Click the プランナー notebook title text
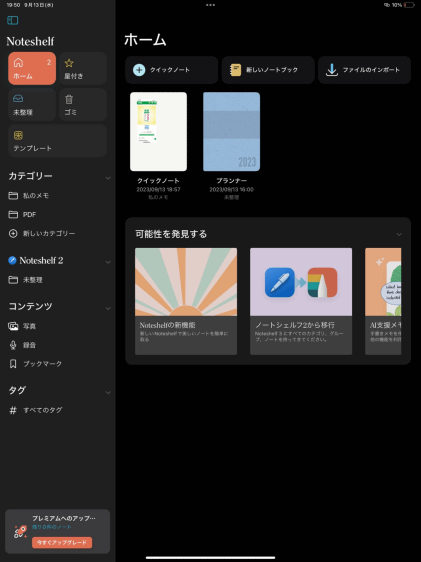 (x=231, y=181)
